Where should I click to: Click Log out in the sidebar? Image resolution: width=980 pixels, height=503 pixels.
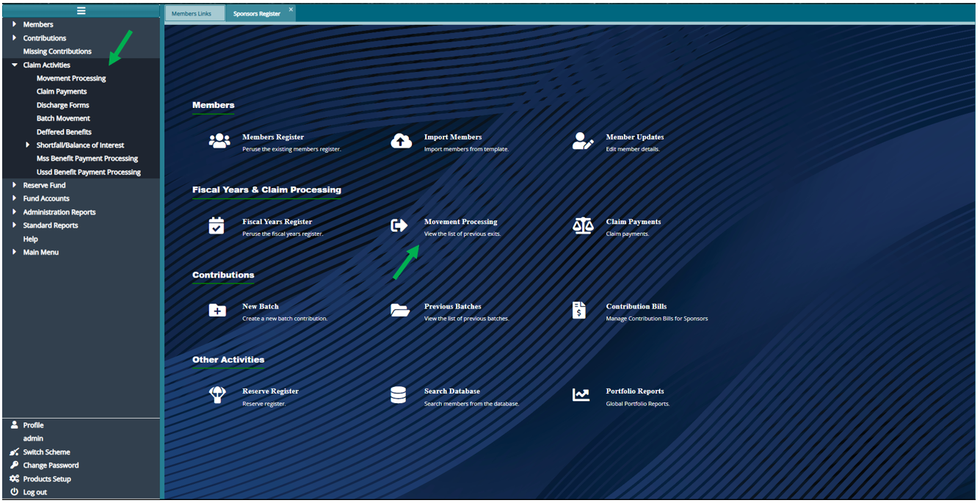(x=35, y=492)
